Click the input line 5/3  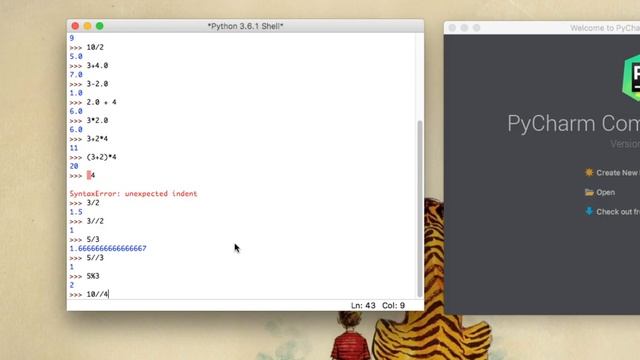point(93,240)
